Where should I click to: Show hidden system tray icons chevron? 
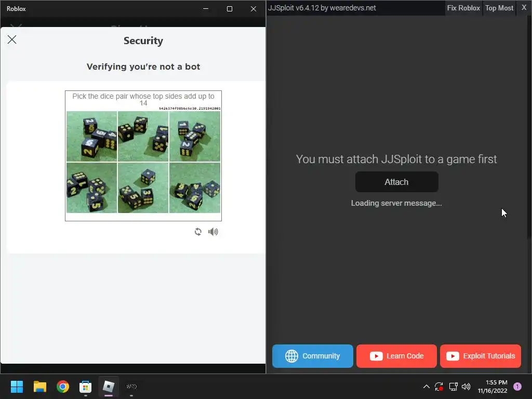click(x=427, y=387)
